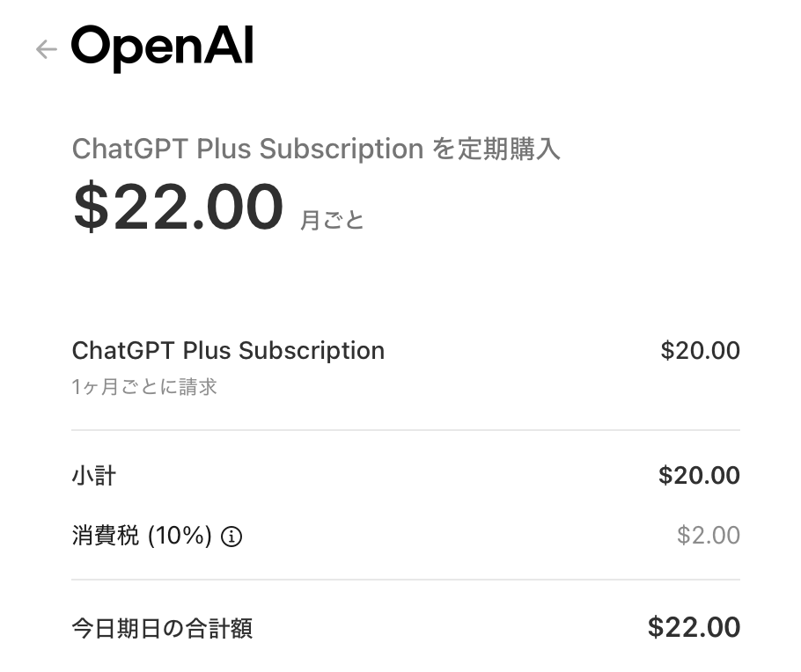Image resolution: width=801 pixels, height=672 pixels.
Task: Click the '(10%)' tax rate text
Action: [x=180, y=536]
